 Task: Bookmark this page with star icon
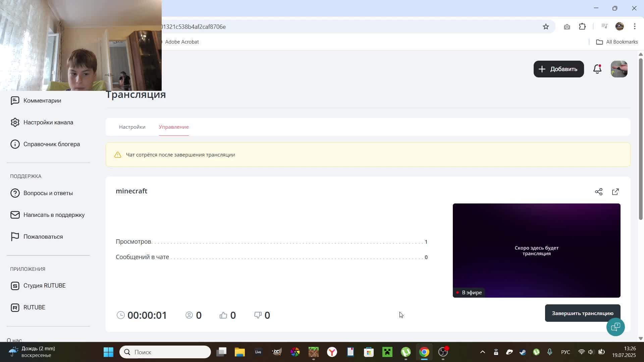[546, 27]
